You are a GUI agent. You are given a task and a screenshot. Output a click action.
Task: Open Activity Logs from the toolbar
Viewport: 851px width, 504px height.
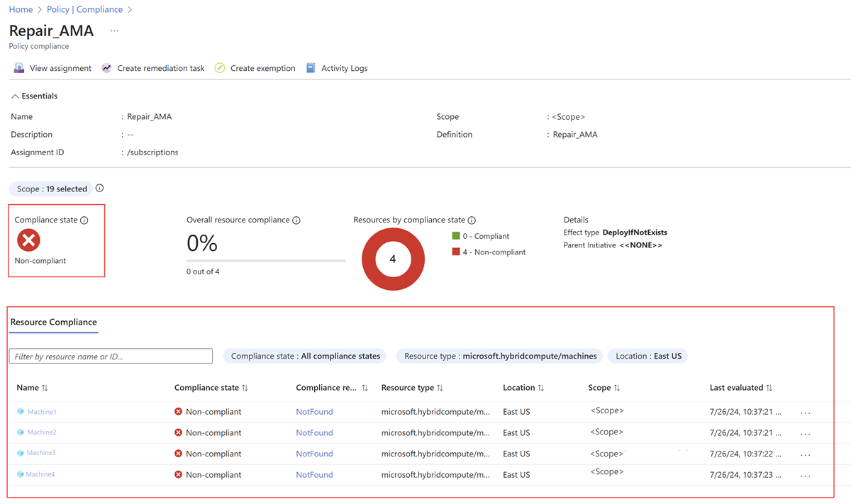[x=343, y=68]
